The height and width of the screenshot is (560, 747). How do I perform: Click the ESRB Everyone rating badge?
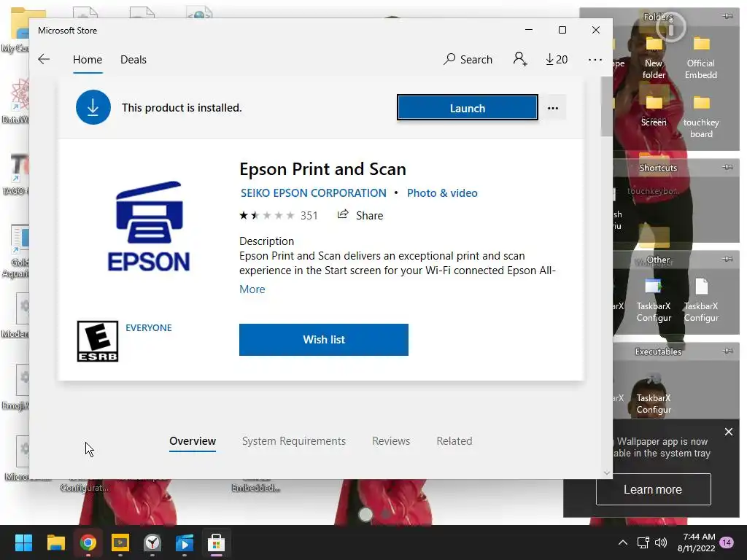click(x=98, y=341)
